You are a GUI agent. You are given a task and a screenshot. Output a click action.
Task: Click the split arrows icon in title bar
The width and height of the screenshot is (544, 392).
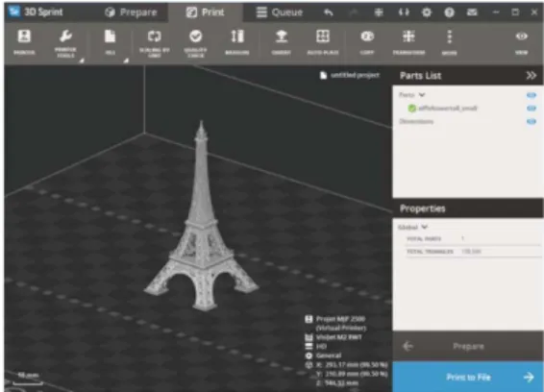pyautogui.click(x=404, y=12)
